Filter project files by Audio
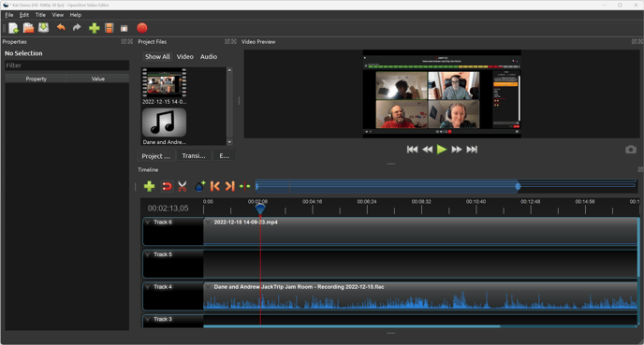This screenshot has width=644, height=345. [x=209, y=57]
